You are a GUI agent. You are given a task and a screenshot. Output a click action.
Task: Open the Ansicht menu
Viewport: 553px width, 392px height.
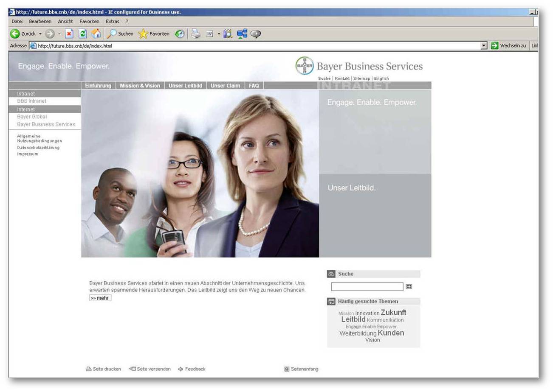(65, 21)
